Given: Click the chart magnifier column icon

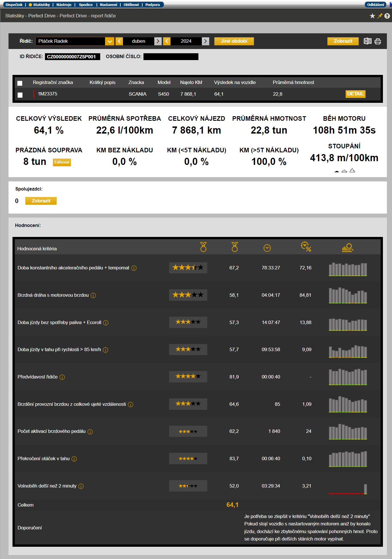Looking at the screenshot, I should 348,247.
